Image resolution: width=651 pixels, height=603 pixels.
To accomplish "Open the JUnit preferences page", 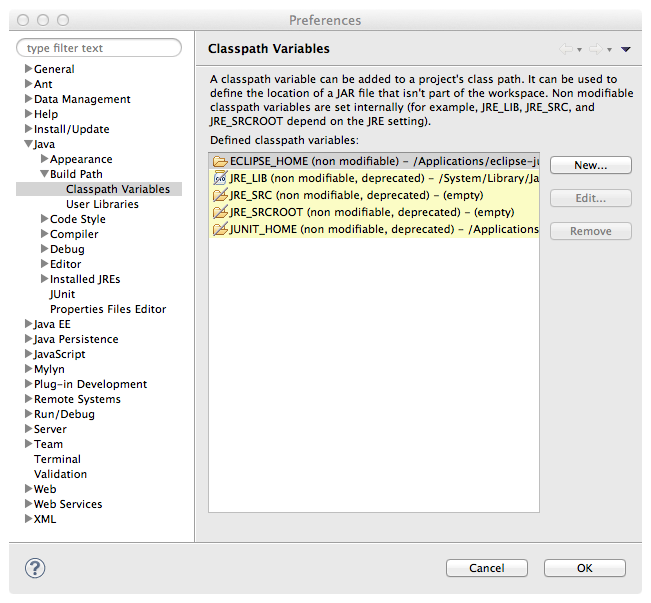I will (x=62, y=294).
